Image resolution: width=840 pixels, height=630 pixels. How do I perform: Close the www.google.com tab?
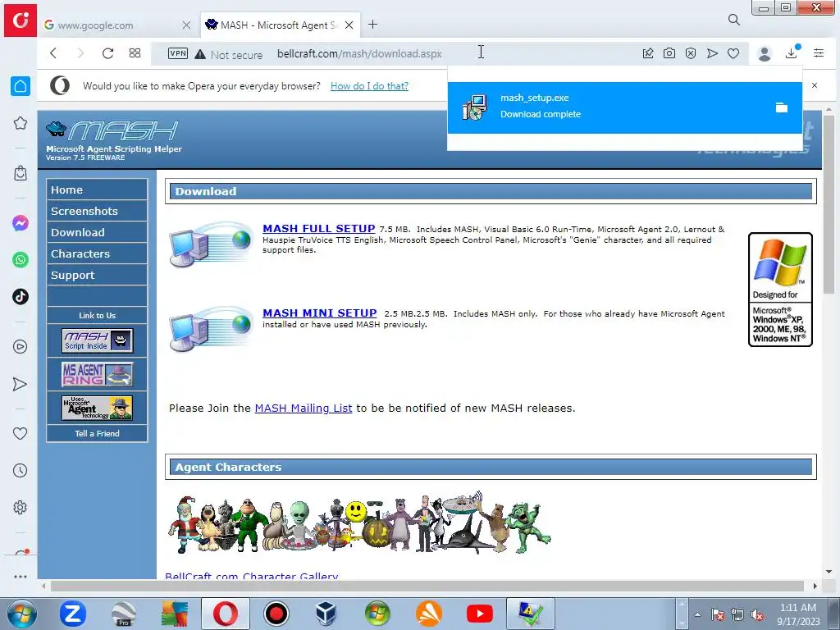(x=186, y=25)
